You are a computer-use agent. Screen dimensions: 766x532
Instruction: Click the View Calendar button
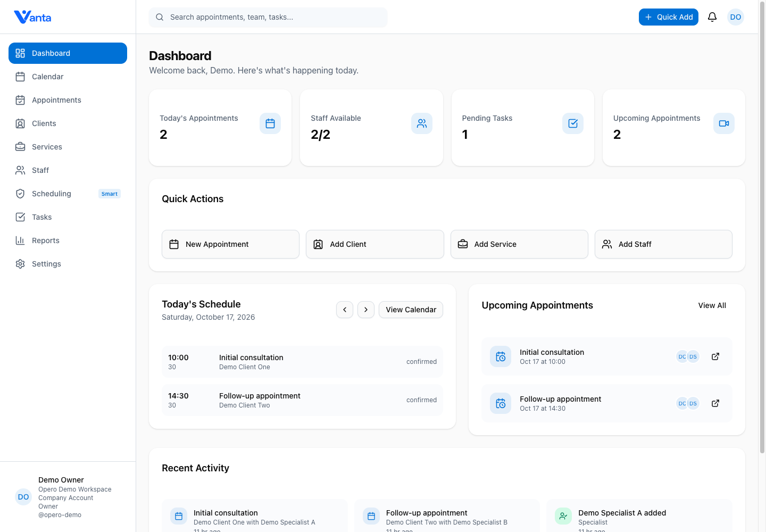411,310
